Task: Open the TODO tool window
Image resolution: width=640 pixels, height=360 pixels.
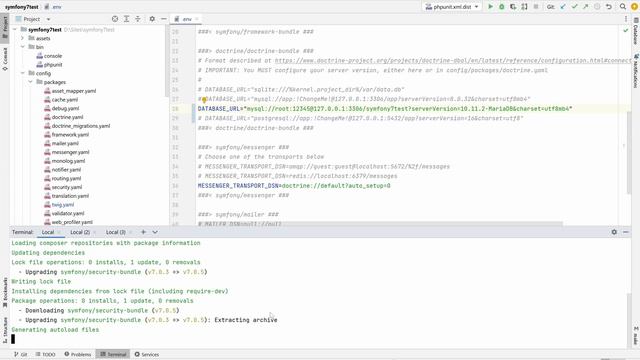Action: (45, 354)
